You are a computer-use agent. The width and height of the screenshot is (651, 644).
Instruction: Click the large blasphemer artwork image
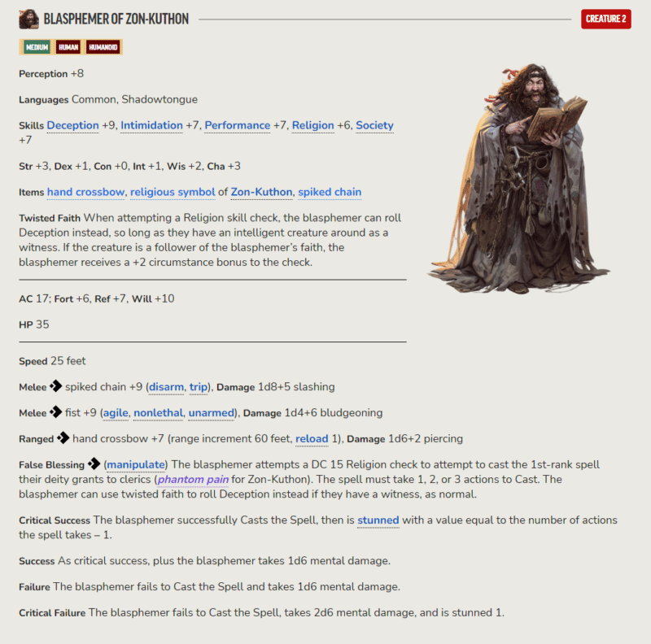519,178
